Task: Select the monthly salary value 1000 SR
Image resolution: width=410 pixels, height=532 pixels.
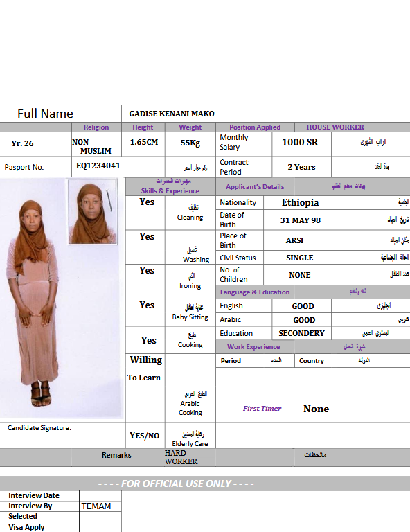Action: point(301,143)
